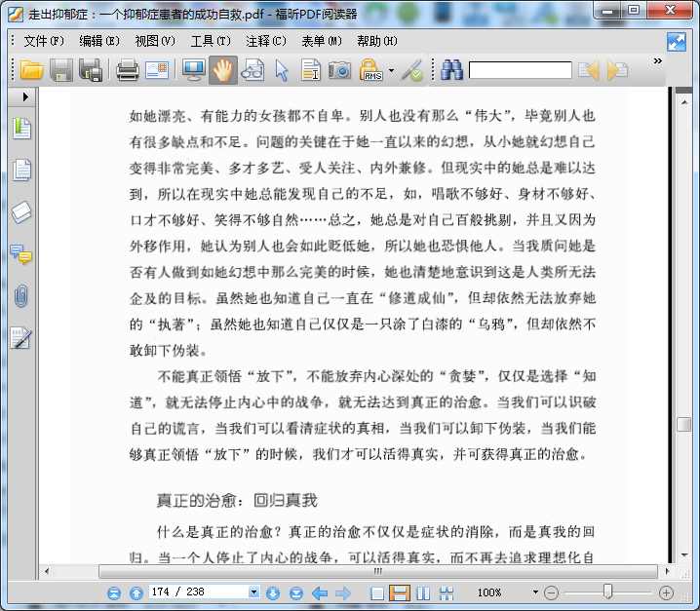The image size is (700, 611).
Task: Click the RMS lock icon
Action: coord(370,69)
